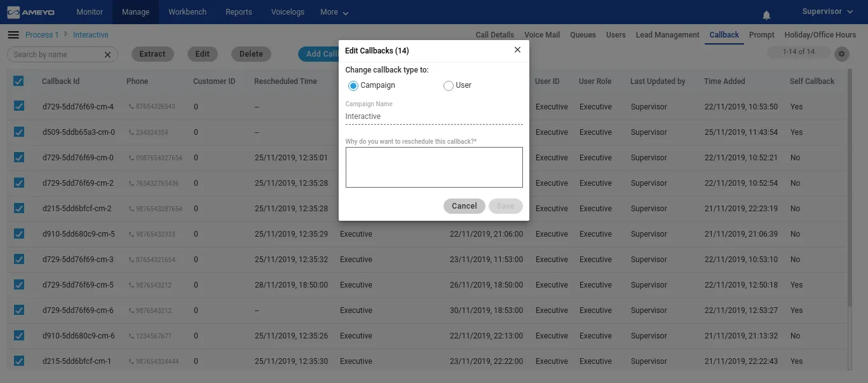868x383 pixels.
Task: Focus the Campaign Name field
Action: (x=434, y=116)
